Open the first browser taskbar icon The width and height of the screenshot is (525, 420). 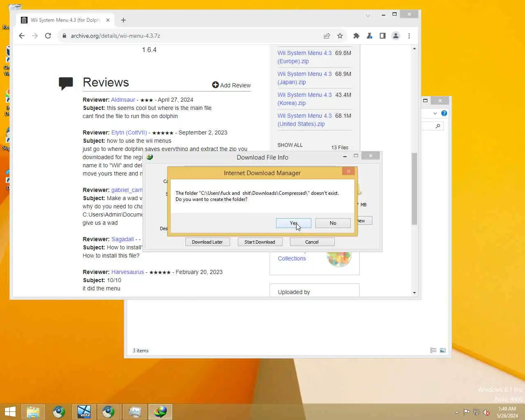pyautogui.click(x=59, y=412)
